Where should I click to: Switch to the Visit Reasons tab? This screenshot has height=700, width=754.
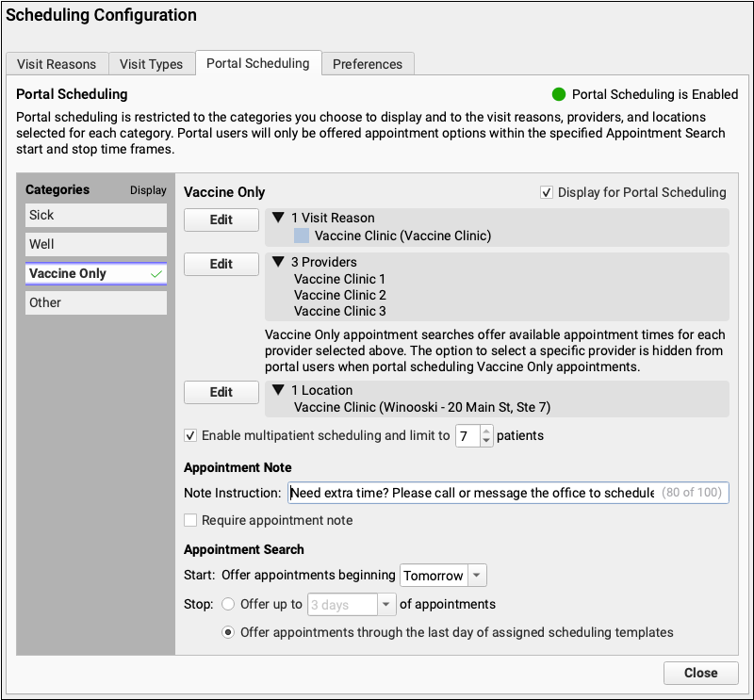tap(57, 64)
